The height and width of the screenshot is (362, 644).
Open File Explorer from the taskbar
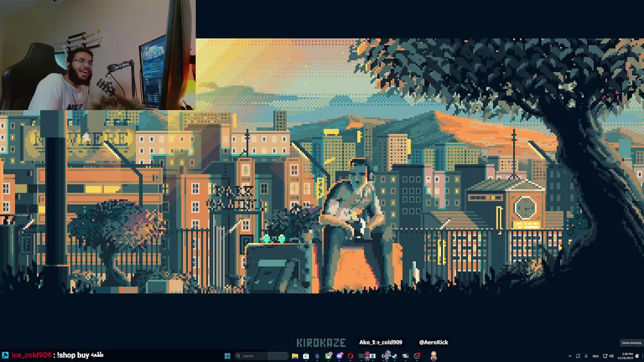[295, 356]
